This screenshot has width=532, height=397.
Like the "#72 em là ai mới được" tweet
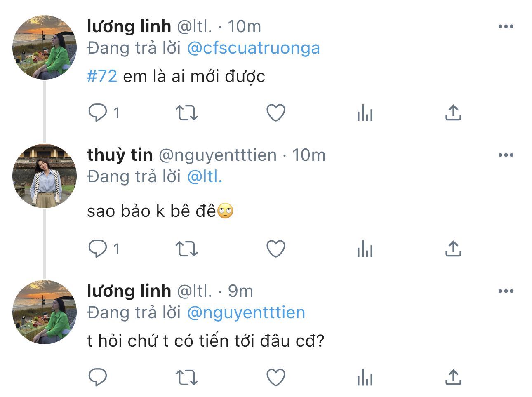[x=276, y=113]
